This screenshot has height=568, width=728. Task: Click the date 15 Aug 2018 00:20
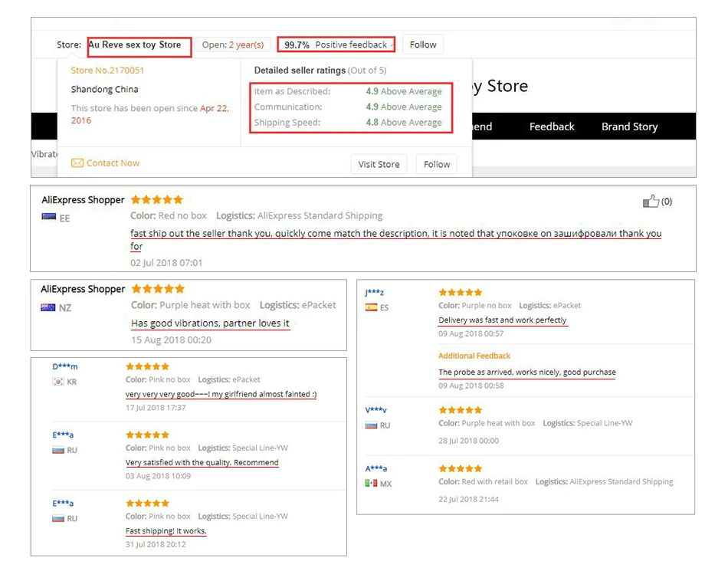click(x=172, y=340)
